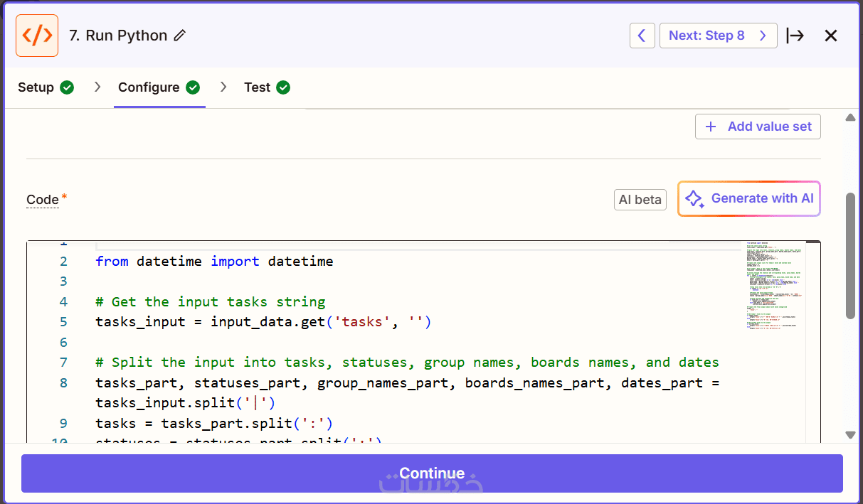Click the chevron between Setup and Configure
863x504 pixels.
(x=97, y=87)
